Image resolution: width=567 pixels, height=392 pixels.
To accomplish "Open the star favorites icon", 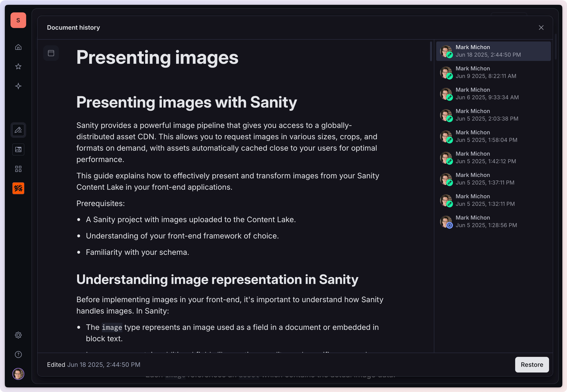I will coord(18,67).
